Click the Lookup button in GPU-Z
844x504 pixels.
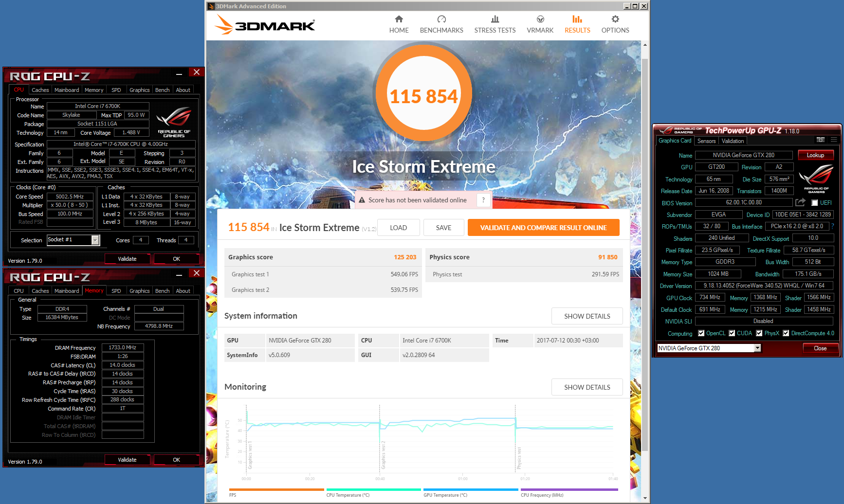(815, 155)
